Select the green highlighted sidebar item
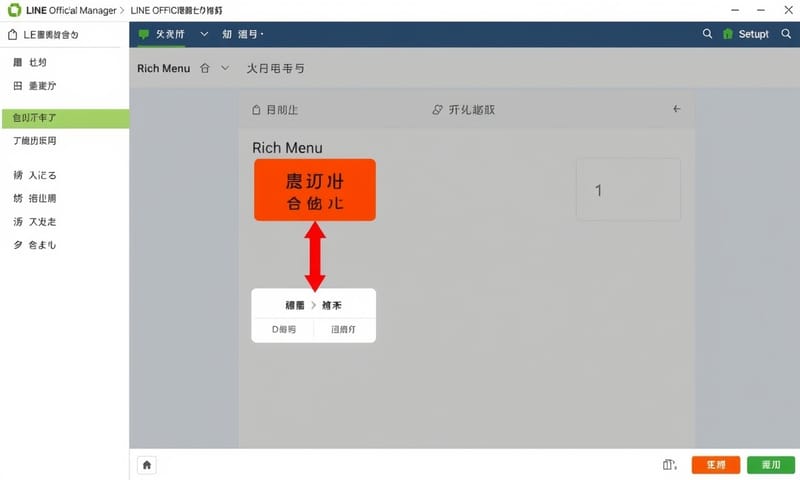This screenshot has height=480, width=800. pyautogui.click(x=65, y=118)
